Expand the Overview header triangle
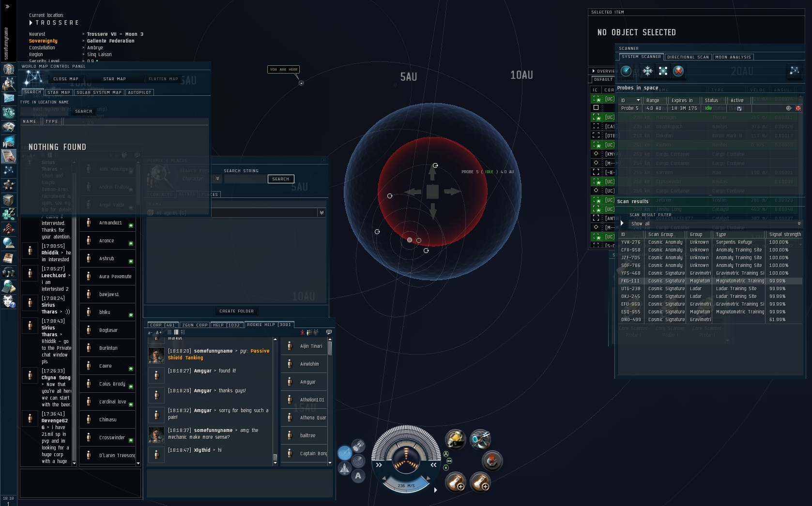The height and width of the screenshot is (506, 812). pos(594,71)
